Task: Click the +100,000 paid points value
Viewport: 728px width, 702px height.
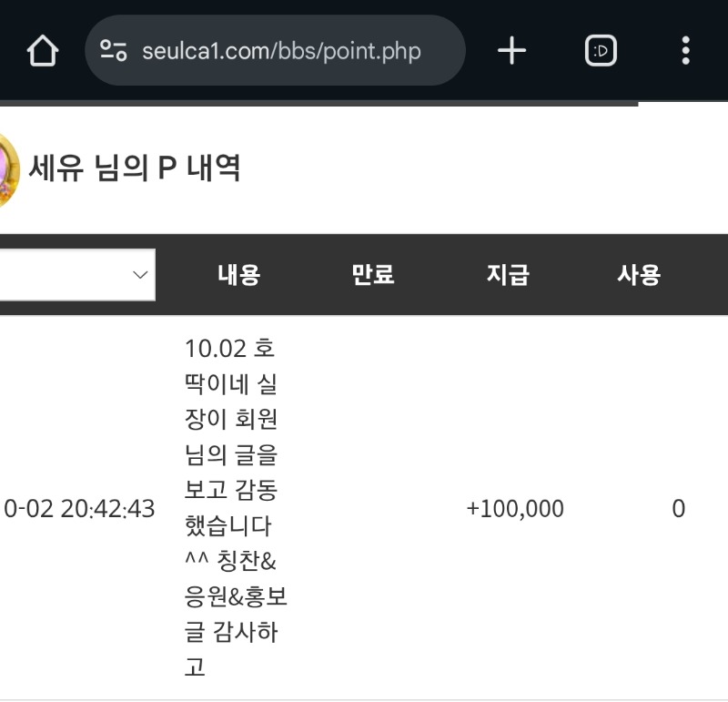Action: point(515,509)
